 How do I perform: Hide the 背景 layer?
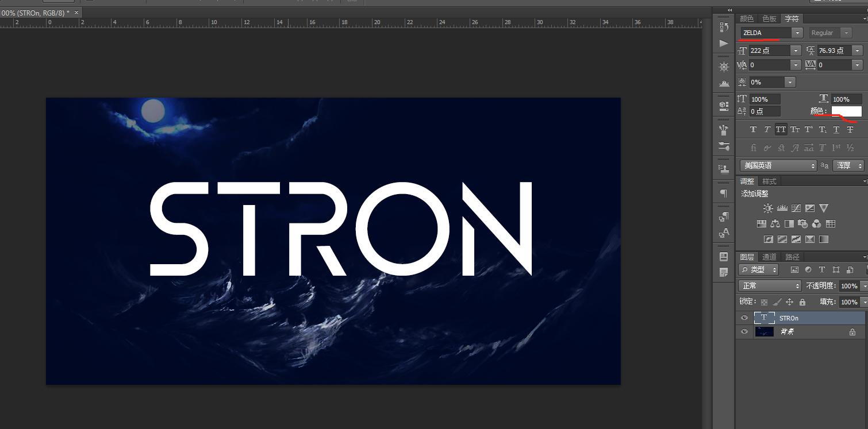click(744, 332)
